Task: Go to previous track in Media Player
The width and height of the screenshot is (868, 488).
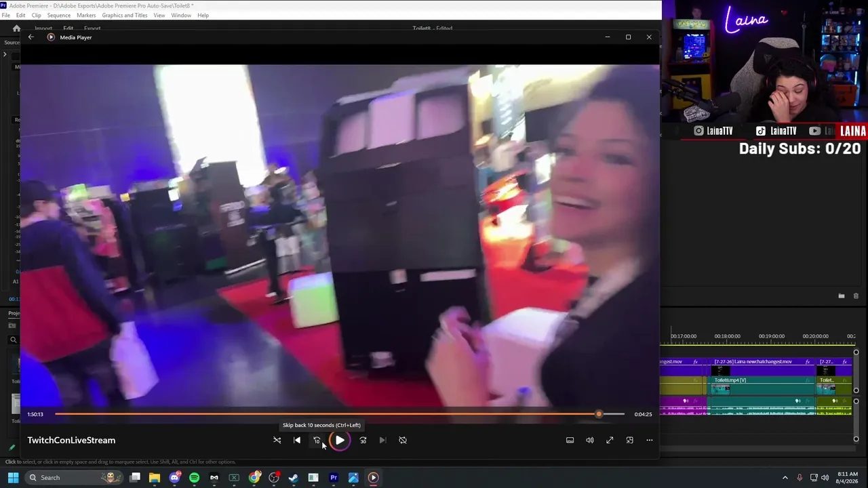Action: coord(296,441)
